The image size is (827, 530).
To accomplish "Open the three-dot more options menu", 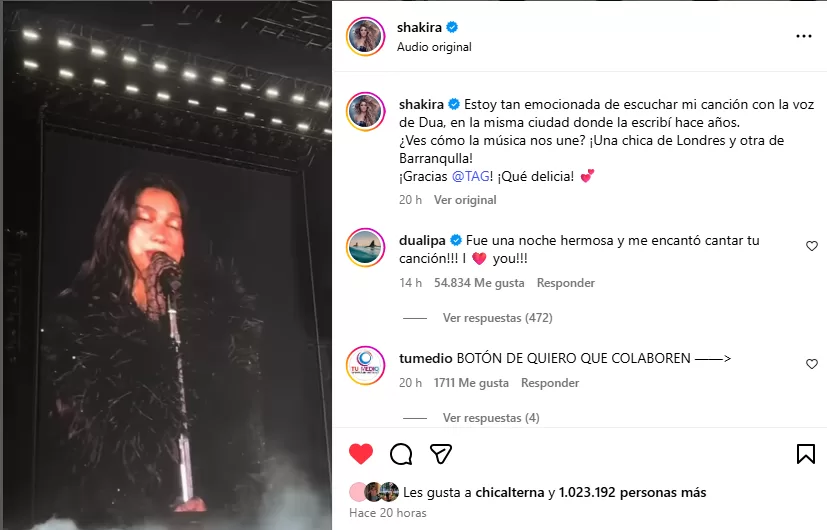I will pyautogui.click(x=803, y=36).
